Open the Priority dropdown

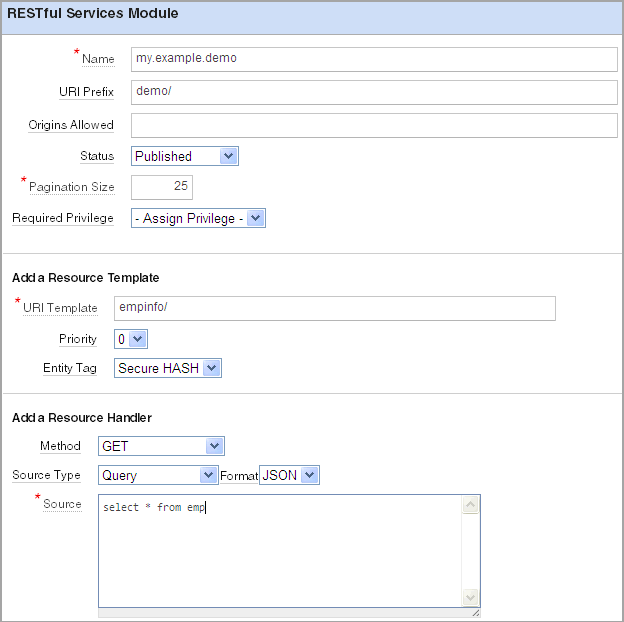(x=131, y=339)
